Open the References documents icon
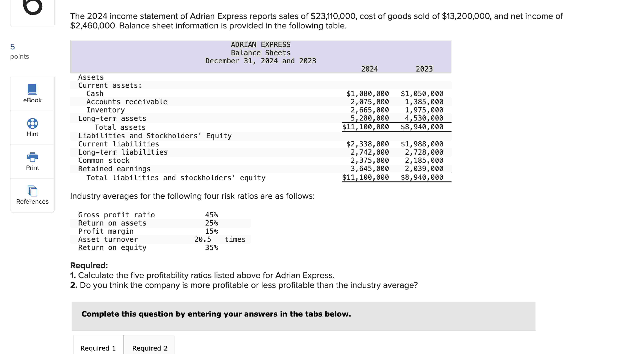Image resolution: width=644 pixels, height=354 pixels. [33, 191]
